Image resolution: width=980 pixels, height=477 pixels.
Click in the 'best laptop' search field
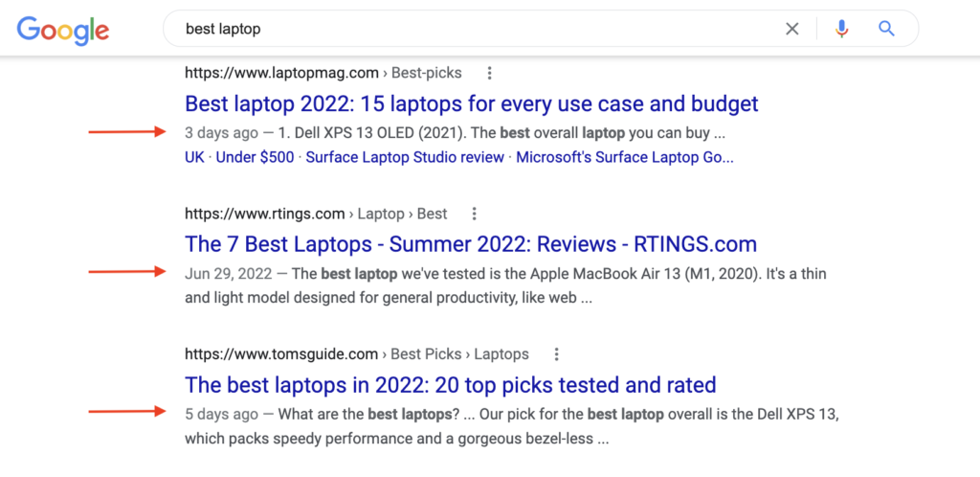point(475,29)
